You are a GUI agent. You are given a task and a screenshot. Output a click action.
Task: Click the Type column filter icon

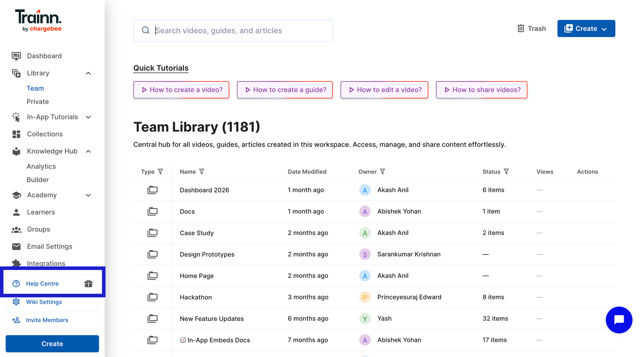[160, 172]
